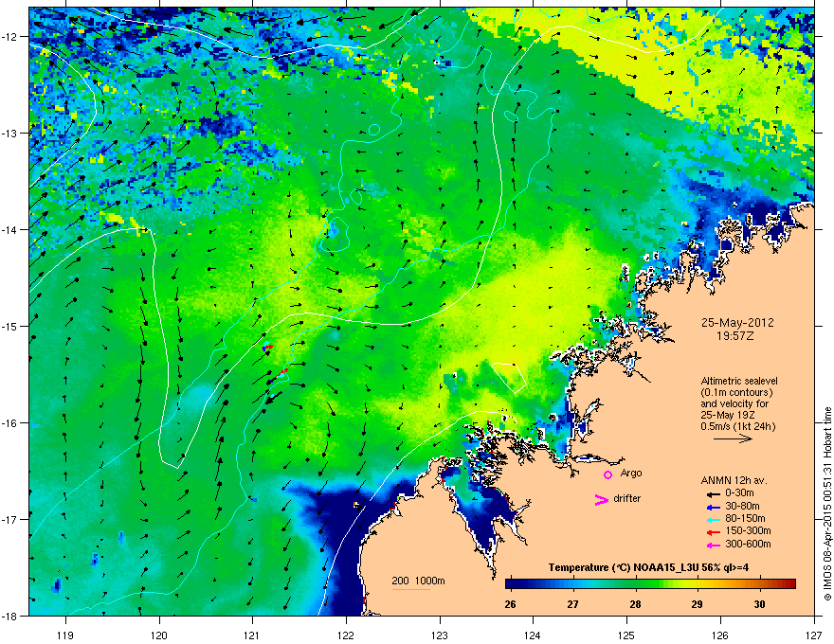Click the longitude axis label '122'

346,635
